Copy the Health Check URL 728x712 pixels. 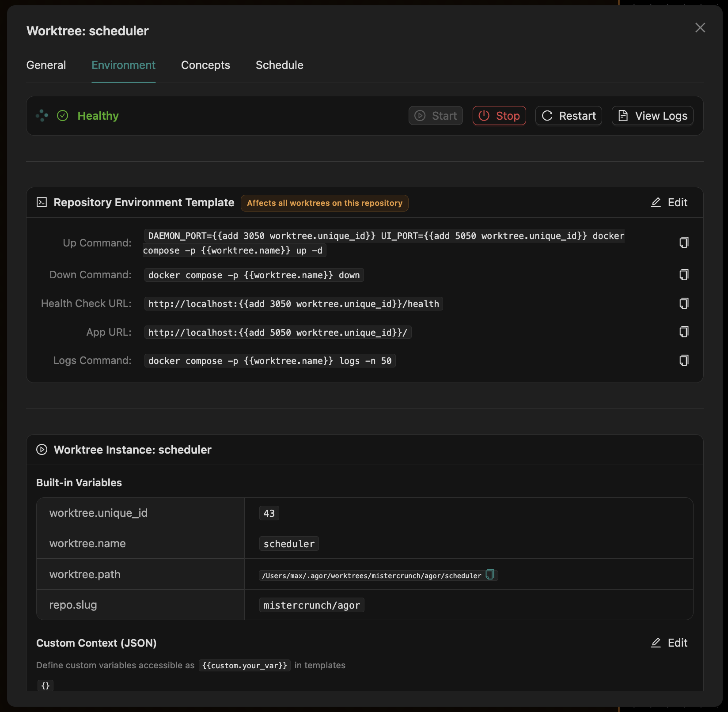tap(683, 303)
